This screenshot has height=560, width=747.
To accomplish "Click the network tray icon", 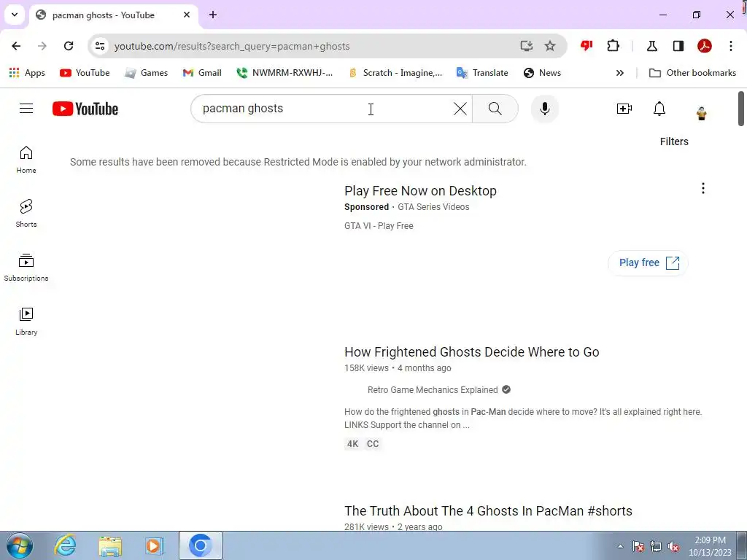I will (x=656, y=547).
